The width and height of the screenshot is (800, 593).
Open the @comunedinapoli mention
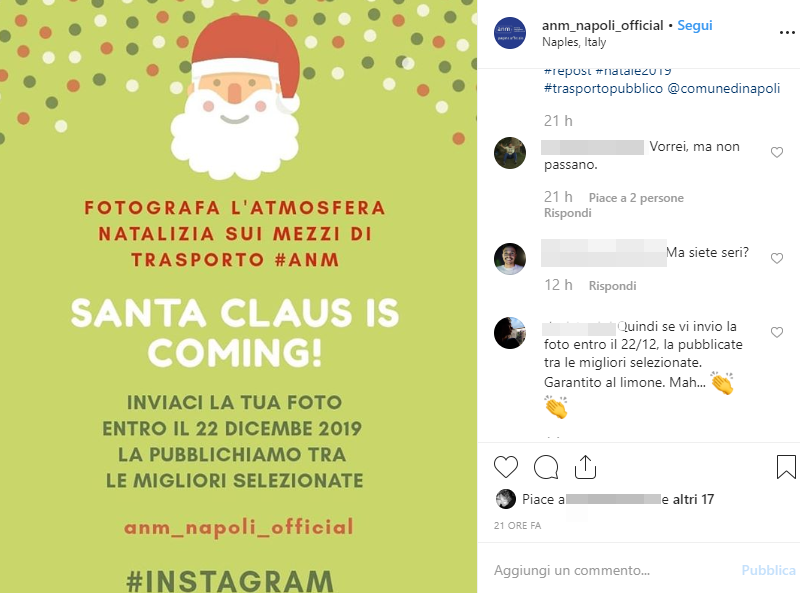pos(723,88)
